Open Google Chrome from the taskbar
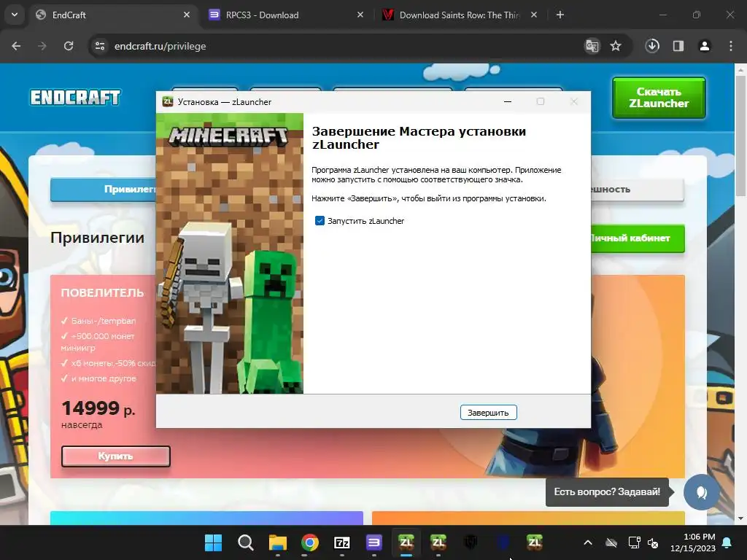Image resolution: width=747 pixels, height=560 pixels. [x=309, y=542]
